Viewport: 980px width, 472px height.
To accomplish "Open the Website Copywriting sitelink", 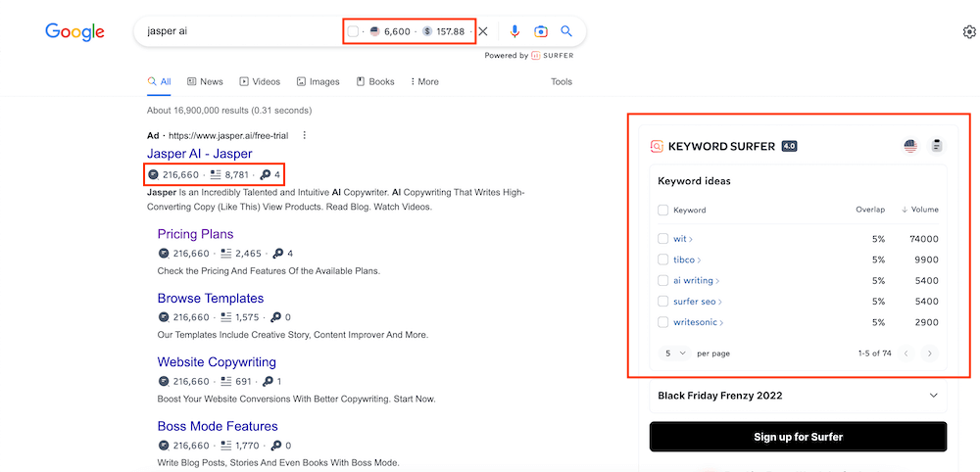I will (x=217, y=362).
